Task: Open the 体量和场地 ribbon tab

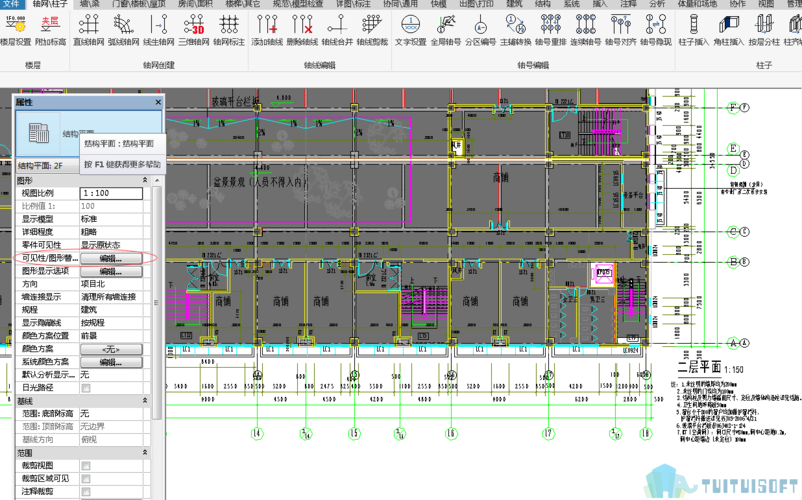Action: (x=695, y=4)
